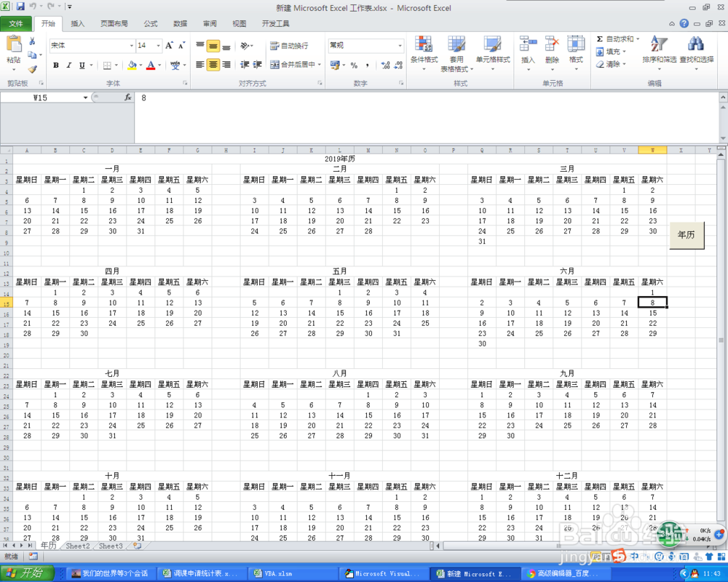The width and height of the screenshot is (728, 582).
Task: Apply percent style format
Action: coord(355,65)
